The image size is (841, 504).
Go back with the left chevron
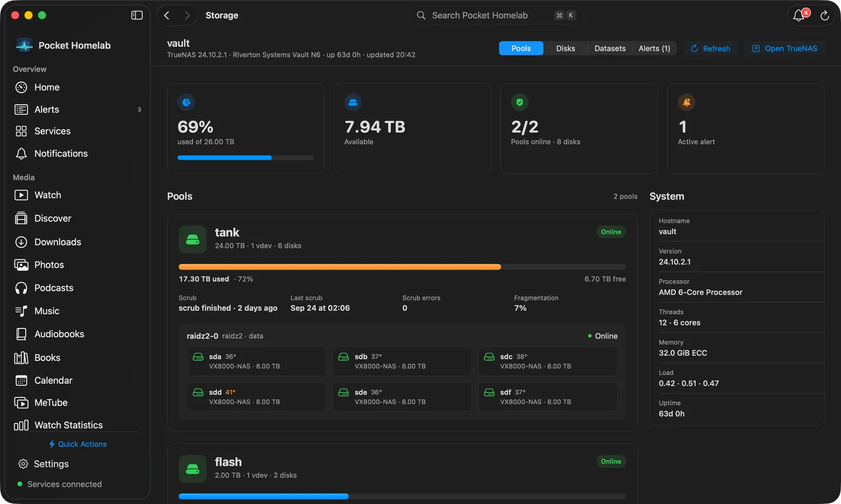point(167,15)
